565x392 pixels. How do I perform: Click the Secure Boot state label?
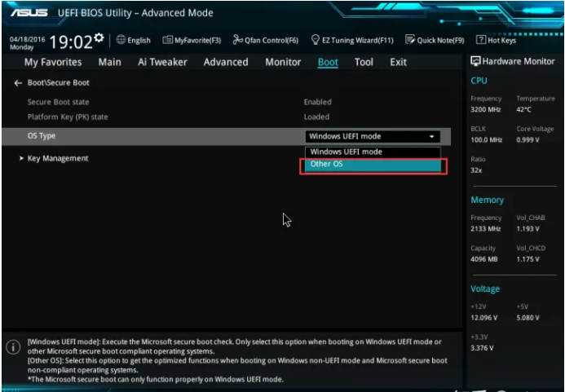58,102
